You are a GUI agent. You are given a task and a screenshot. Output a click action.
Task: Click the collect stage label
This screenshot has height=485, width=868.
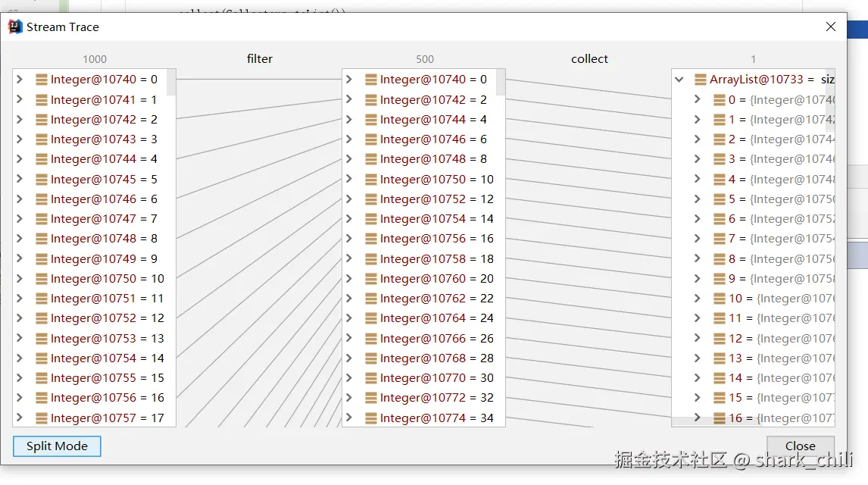(x=589, y=58)
